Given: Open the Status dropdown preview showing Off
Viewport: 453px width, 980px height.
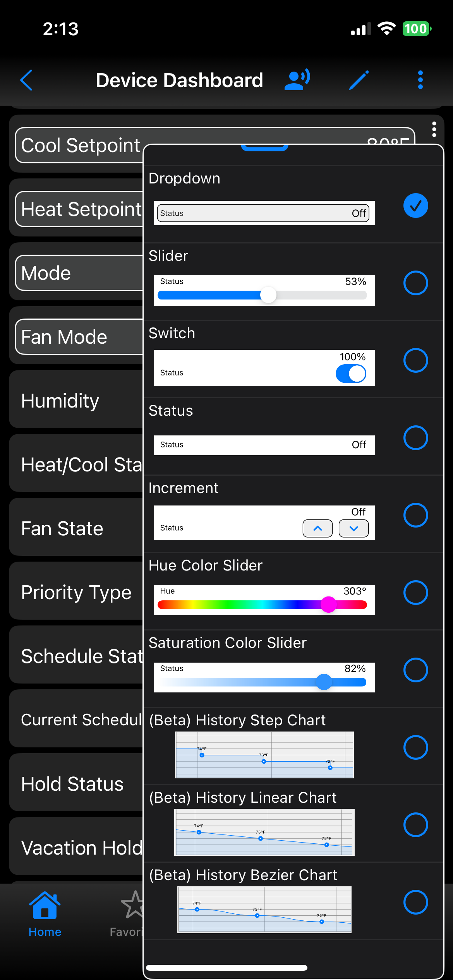Looking at the screenshot, I should (x=263, y=213).
